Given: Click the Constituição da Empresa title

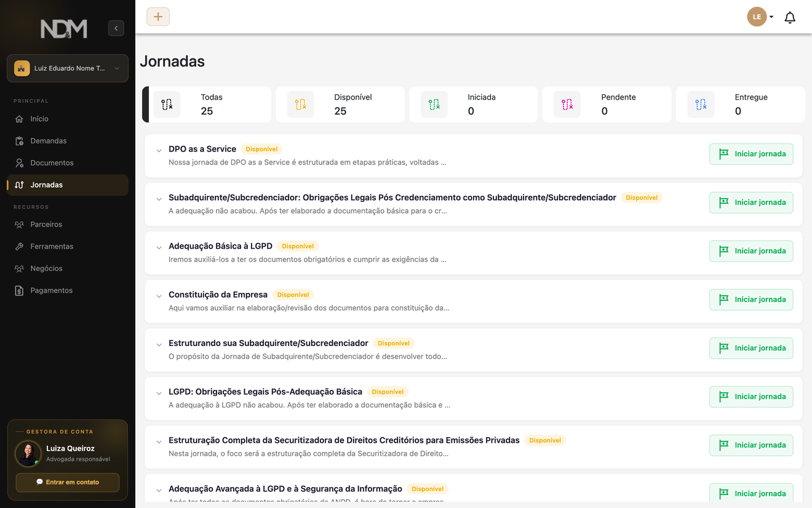Looking at the screenshot, I should (218, 294).
